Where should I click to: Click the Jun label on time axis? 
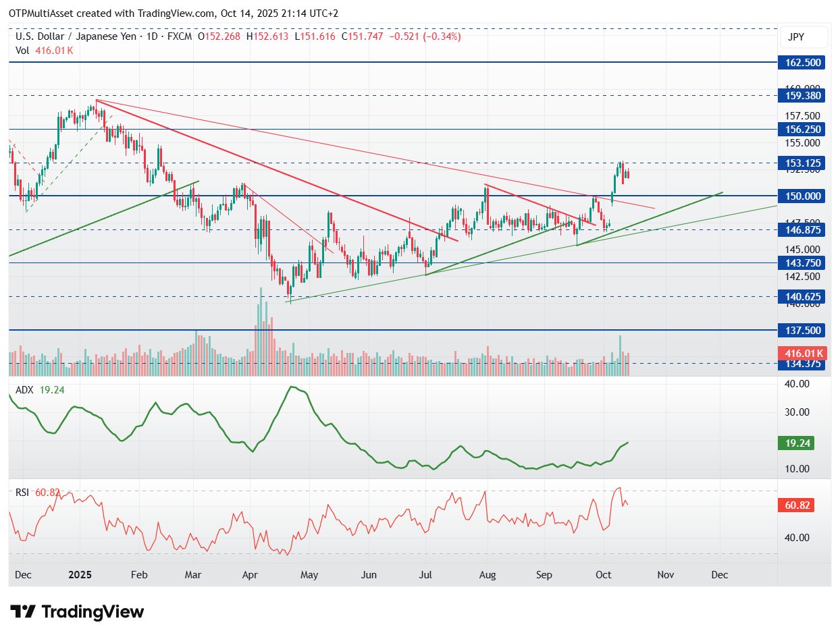point(369,575)
